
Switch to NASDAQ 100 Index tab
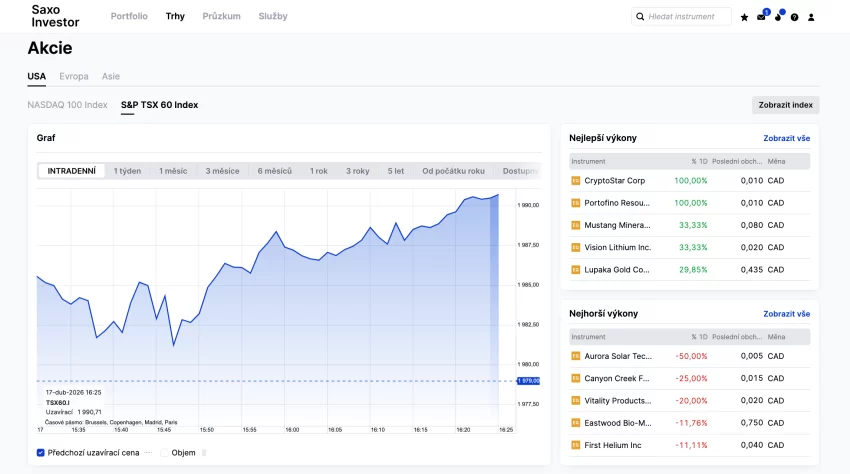click(67, 105)
